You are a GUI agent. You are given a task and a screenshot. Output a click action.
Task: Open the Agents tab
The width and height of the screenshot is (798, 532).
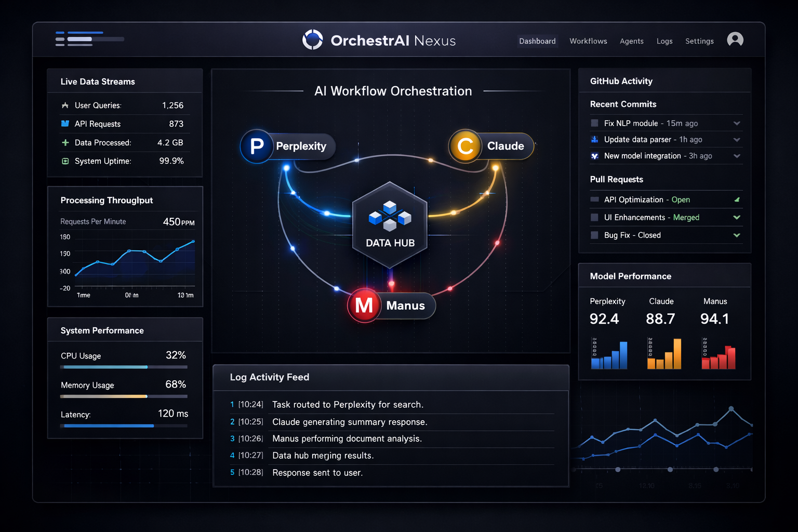pyautogui.click(x=632, y=41)
